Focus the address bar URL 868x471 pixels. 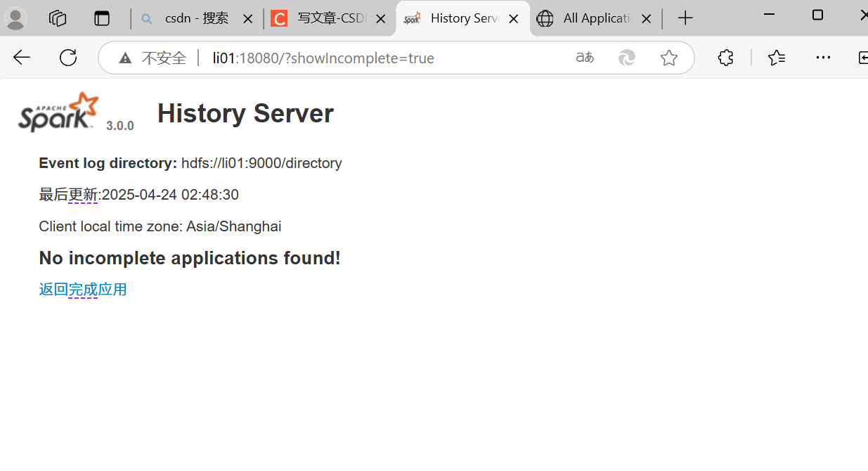pos(323,58)
